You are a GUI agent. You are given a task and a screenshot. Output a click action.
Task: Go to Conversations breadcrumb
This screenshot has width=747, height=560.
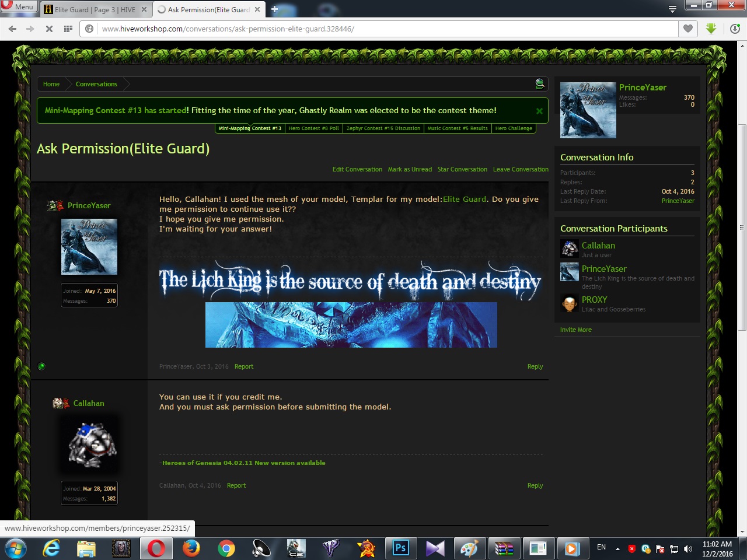(96, 84)
